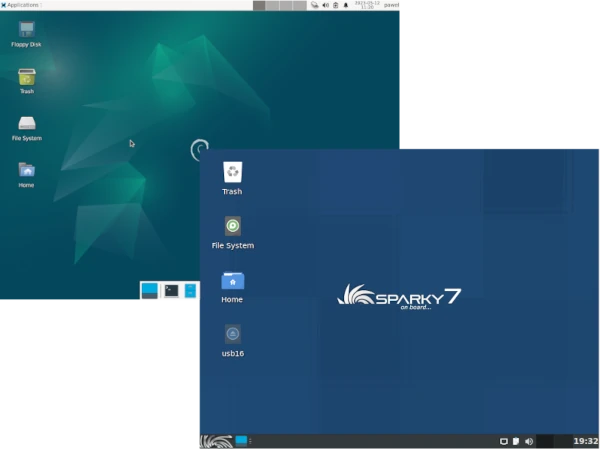Launch the Terminal emulator from the bottom dock
This screenshot has height=450, width=600.
click(171, 291)
